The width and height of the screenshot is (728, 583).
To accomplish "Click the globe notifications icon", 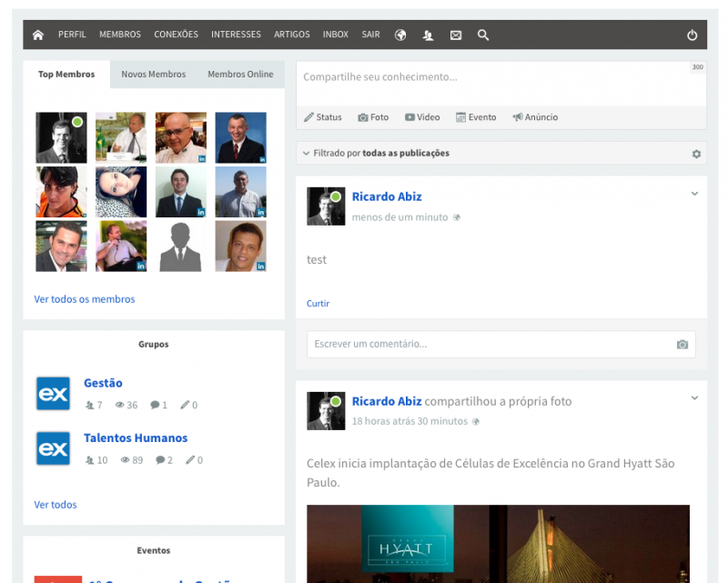I will coord(400,35).
